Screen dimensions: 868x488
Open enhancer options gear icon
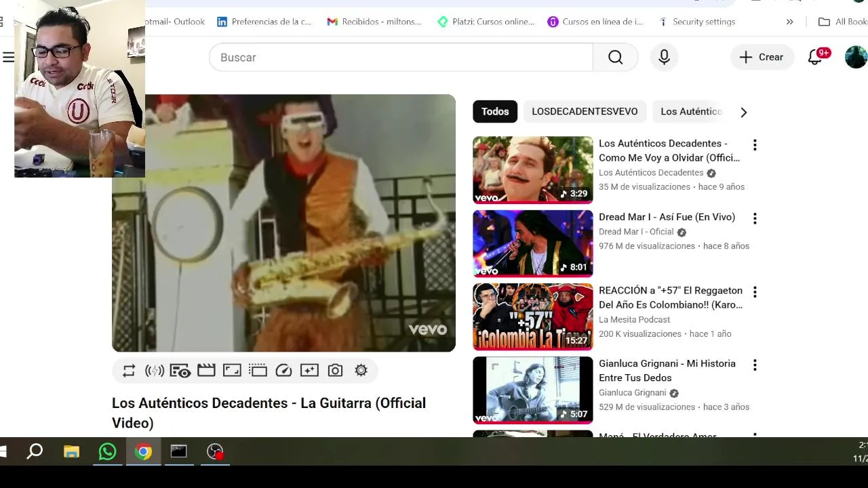(x=361, y=371)
